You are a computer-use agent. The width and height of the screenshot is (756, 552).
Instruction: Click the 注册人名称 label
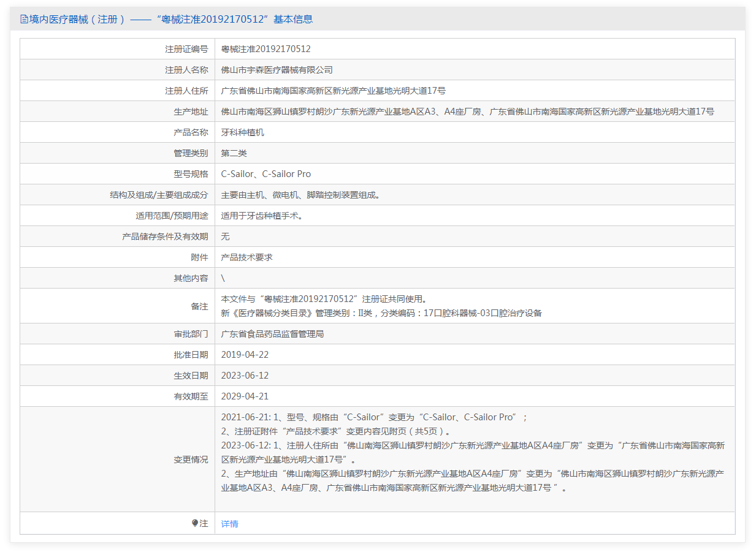(186, 70)
